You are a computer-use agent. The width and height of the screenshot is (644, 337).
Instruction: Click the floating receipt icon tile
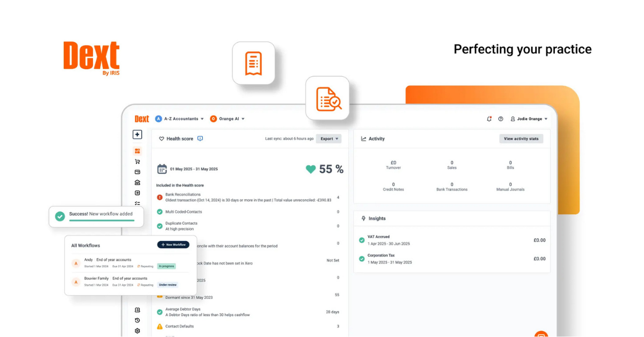tap(254, 63)
